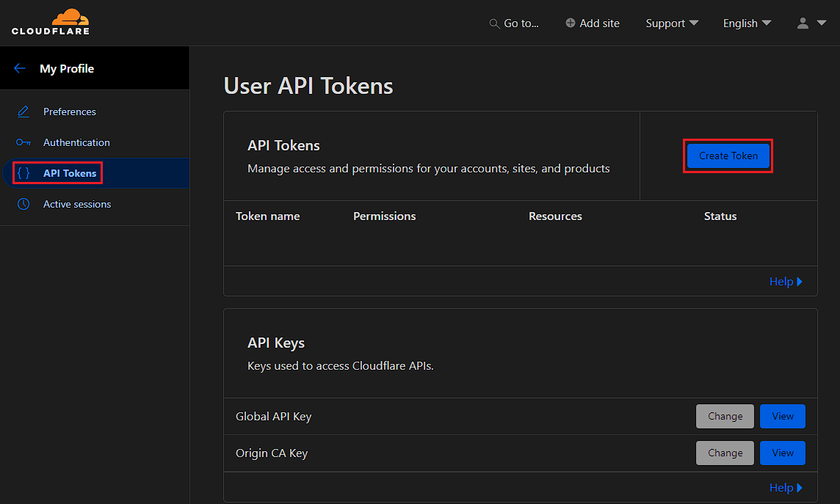Change the Global API Key

[x=725, y=416]
